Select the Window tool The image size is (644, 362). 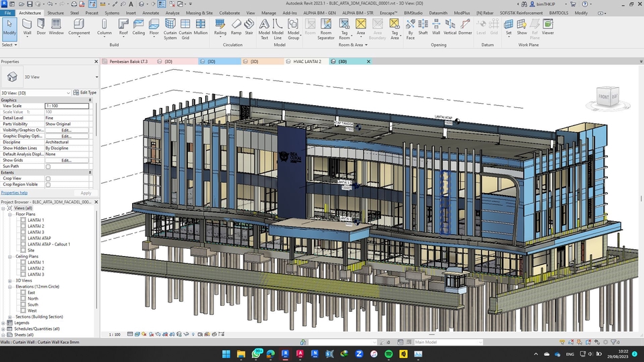[56, 27]
